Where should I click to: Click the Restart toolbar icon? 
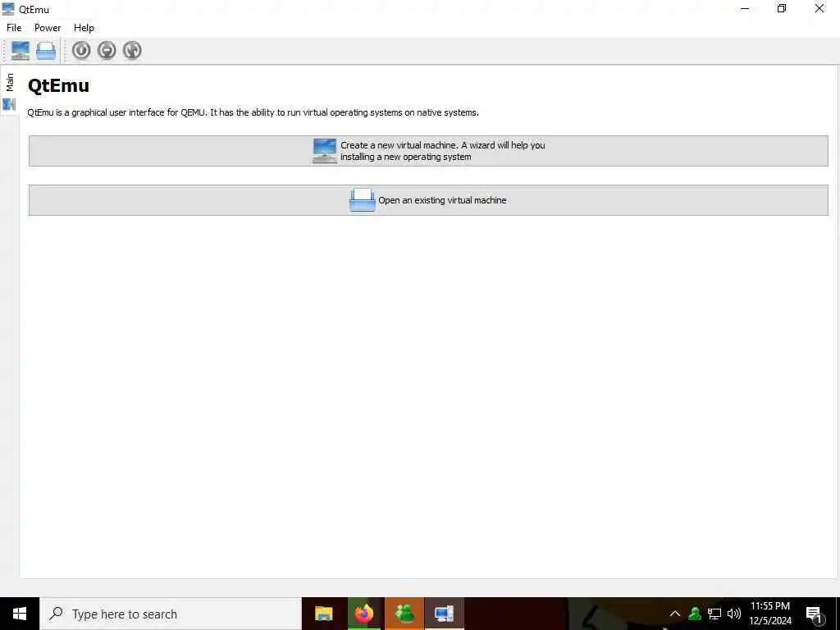[132, 50]
